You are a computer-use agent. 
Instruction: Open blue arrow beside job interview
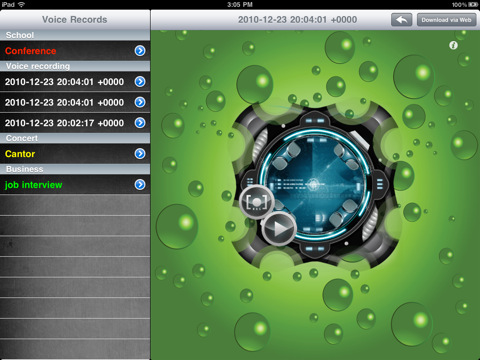click(x=140, y=184)
